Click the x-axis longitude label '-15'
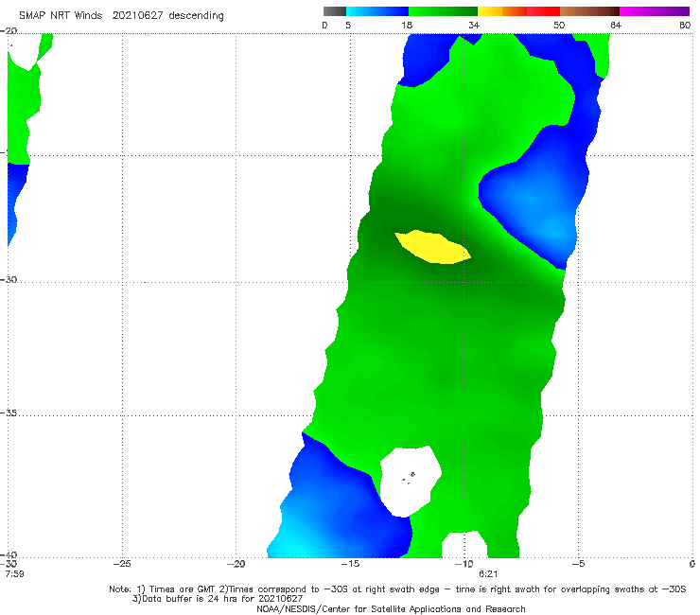The image size is (700, 615). click(350, 564)
